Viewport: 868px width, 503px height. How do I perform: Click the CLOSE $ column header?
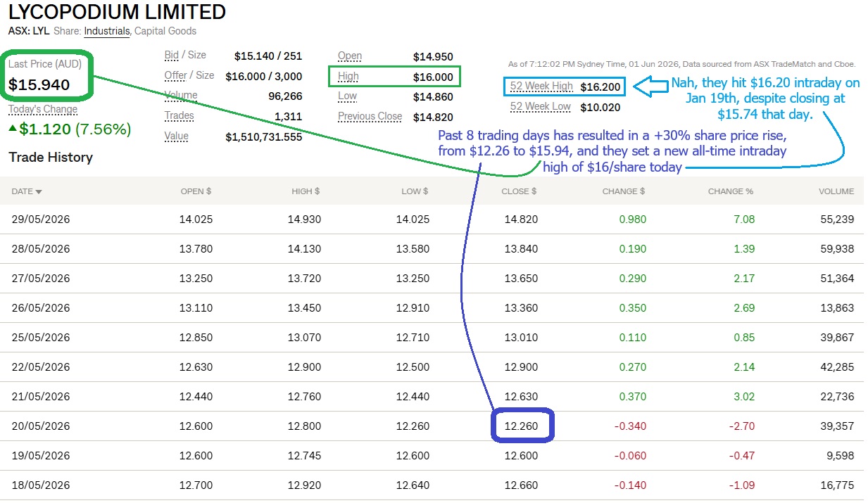click(x=520, y=191)
